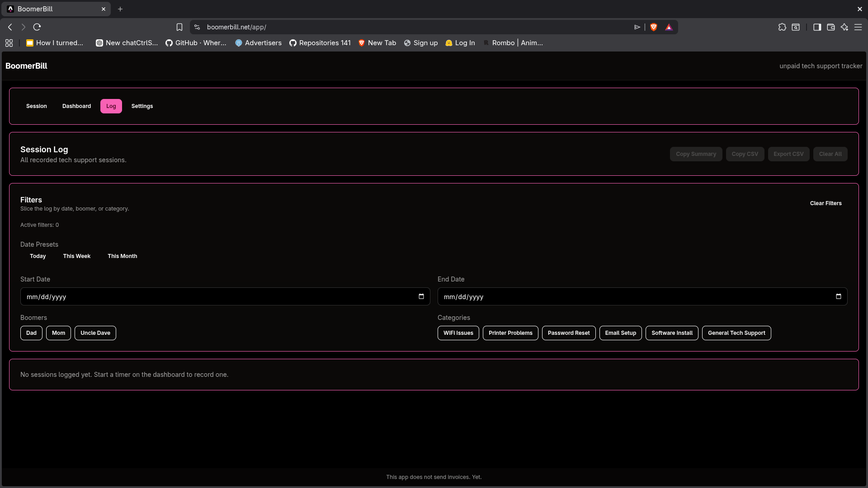Open Brave Rewards triangle icon
This screenshot has height=488, width=868.
(x=669, y=27)
